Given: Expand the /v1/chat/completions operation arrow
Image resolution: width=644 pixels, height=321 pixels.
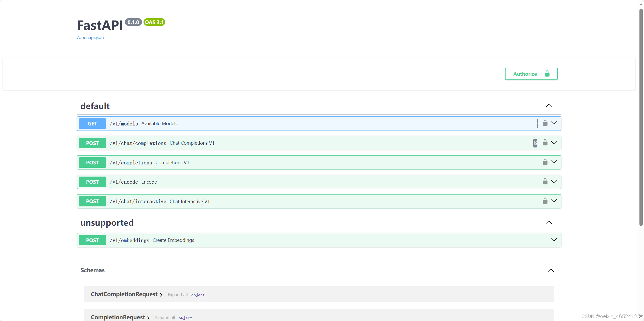Looking at the screenshot, I should 554,143.
